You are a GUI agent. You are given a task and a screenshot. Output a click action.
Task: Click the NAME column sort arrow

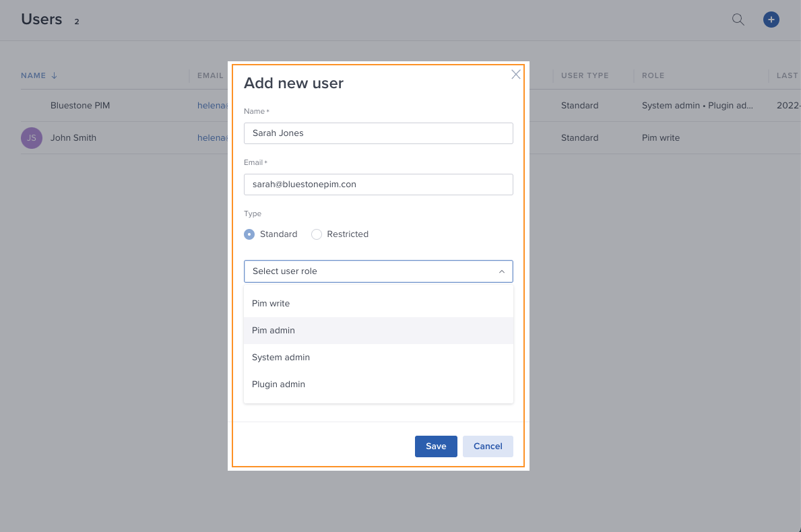54,75
